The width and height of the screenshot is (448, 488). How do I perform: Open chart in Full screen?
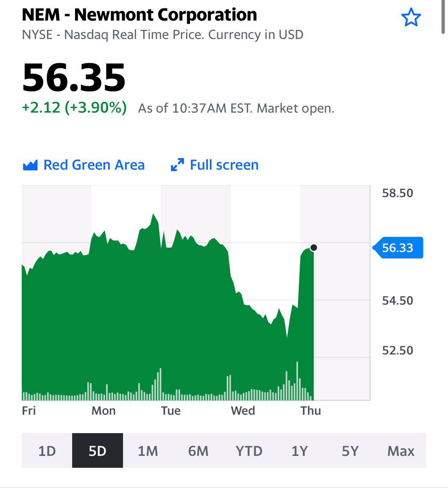(215, 165)
